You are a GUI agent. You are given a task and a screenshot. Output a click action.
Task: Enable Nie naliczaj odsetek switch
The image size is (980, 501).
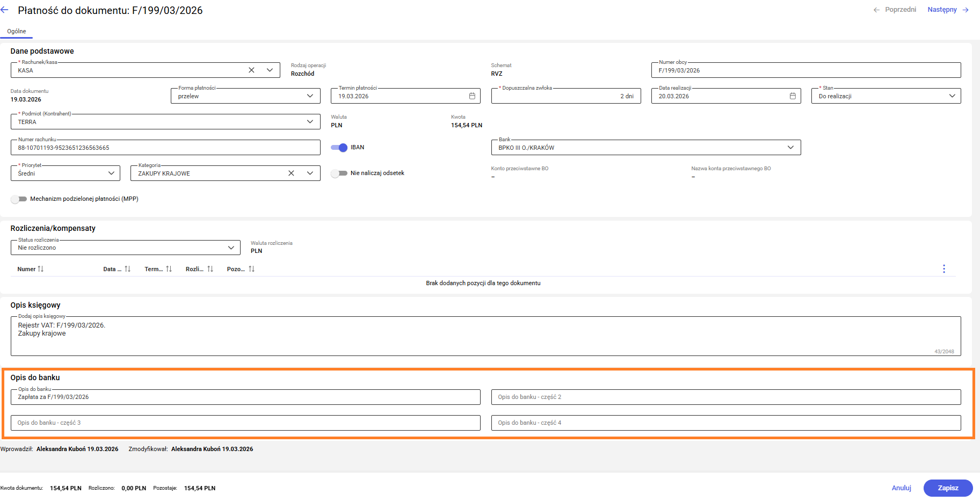(x=339, y=173)
